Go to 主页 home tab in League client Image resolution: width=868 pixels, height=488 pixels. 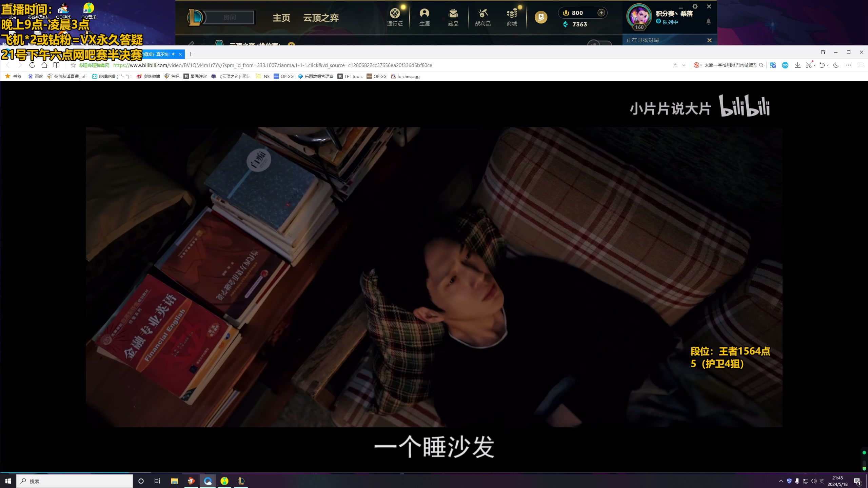281,18
